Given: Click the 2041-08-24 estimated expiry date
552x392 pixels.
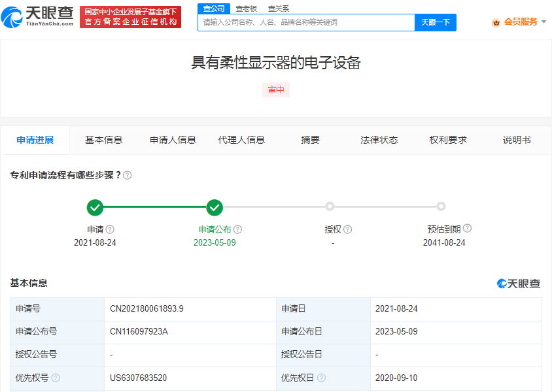Looking at the screenshot, I should tap(444, 242).
